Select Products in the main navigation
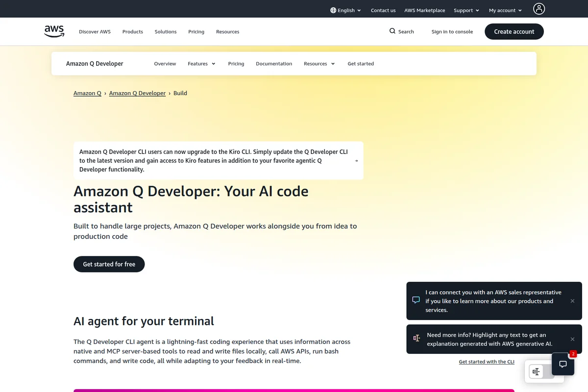Image resolution: width=588 pixels, height=392 pixels. 132,31
